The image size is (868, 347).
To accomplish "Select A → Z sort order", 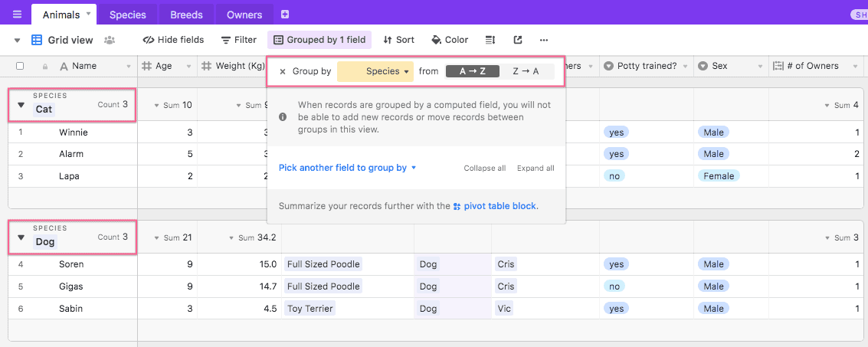I will (x=473, y=71).
